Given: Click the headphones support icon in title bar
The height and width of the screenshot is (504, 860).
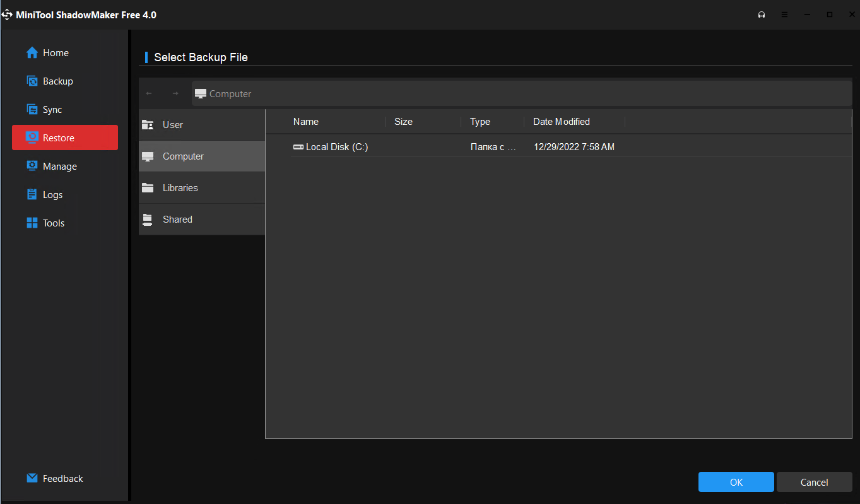Looking at the screenshot, I should (762, 15).
